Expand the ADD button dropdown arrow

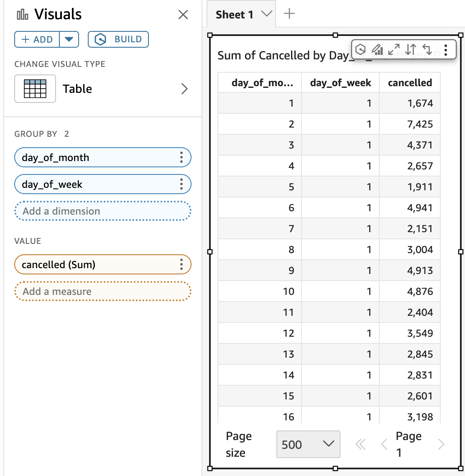click(69, 39)
